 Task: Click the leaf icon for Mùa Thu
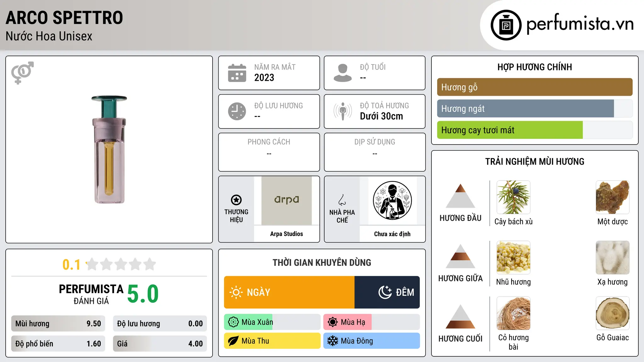(233, 341)
